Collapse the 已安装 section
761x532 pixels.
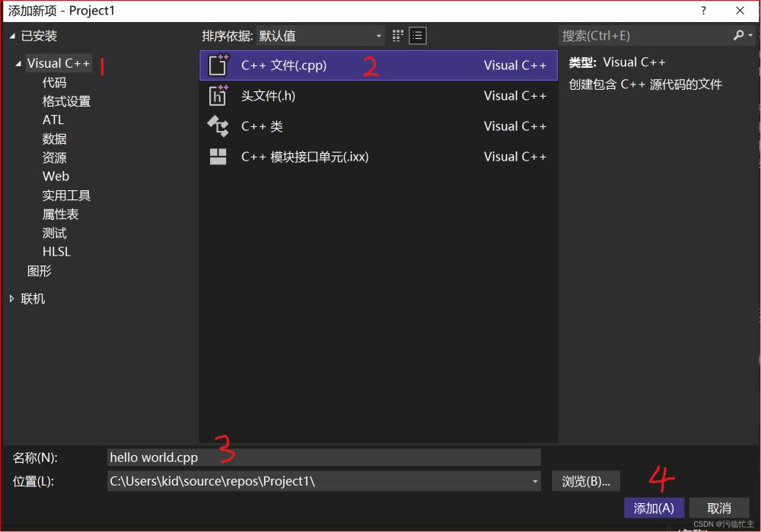pyautogui.click(x=12, y=37)
